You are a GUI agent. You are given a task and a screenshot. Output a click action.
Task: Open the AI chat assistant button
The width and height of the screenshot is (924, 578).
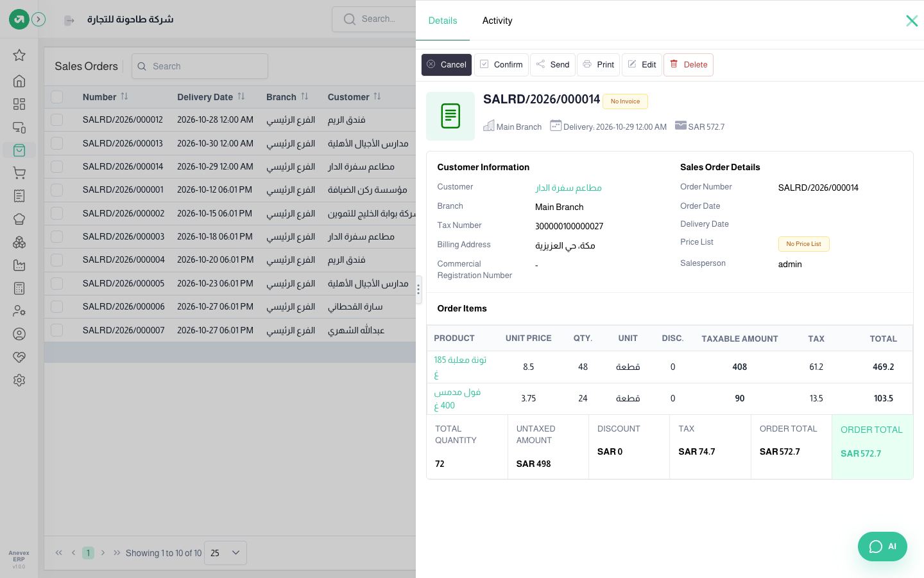(882, 547)
